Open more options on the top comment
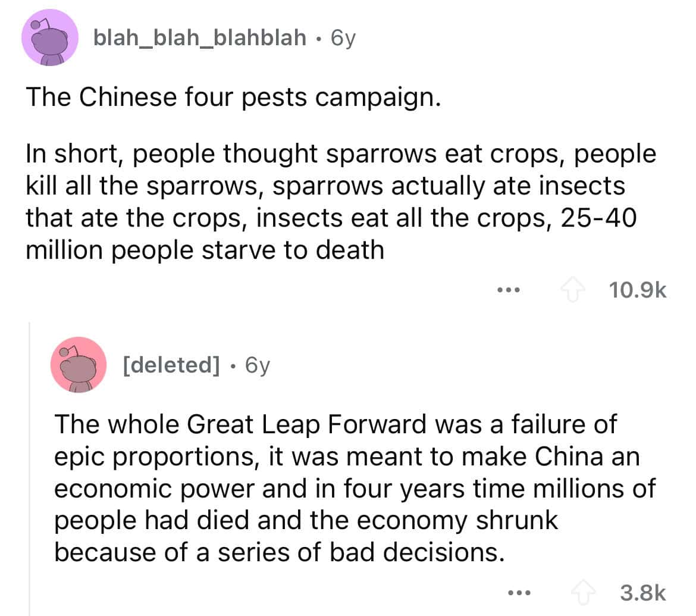Viewport: 696px width, 616px height. click(509, 290)
